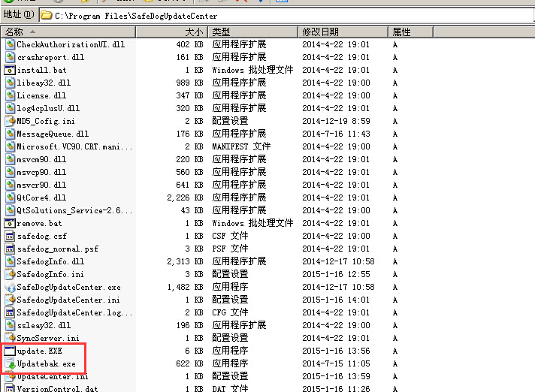
Task: Click the SafedogUpdateCenter.ini settings icon
Action: pyautogui.click(x=11, y=300)
